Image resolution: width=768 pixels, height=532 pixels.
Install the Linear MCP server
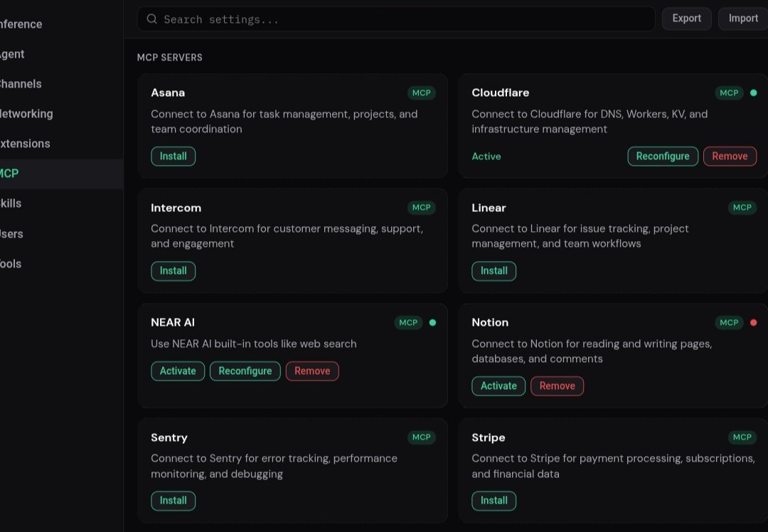(494, 271)
